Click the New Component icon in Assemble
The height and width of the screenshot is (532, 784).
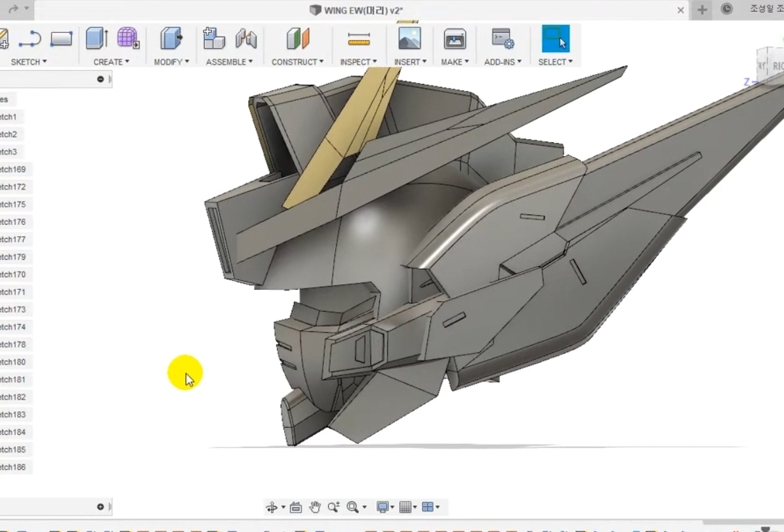213,39
